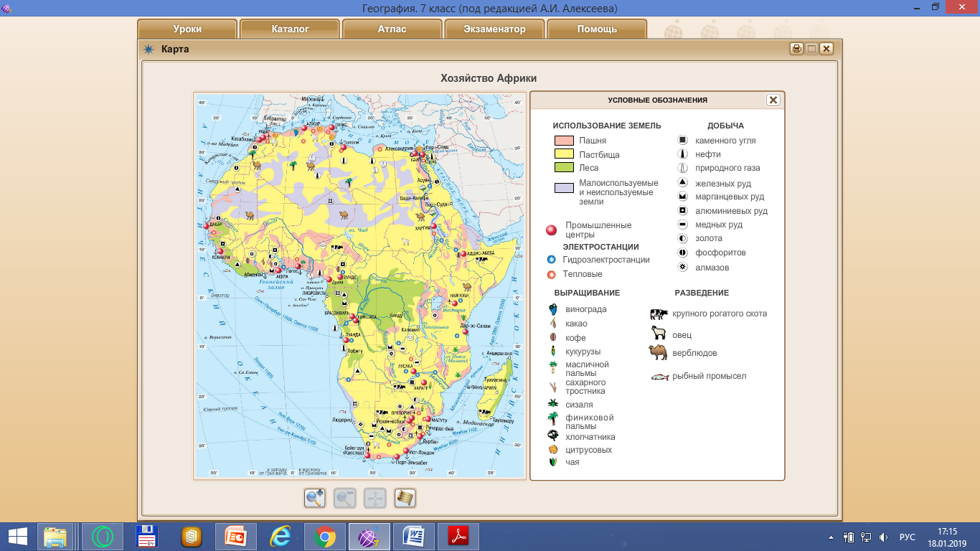Viewport: 980px width, 551px height.
Task: Click the yellow Пастбища color swatch
Action: tap(564, 154)
